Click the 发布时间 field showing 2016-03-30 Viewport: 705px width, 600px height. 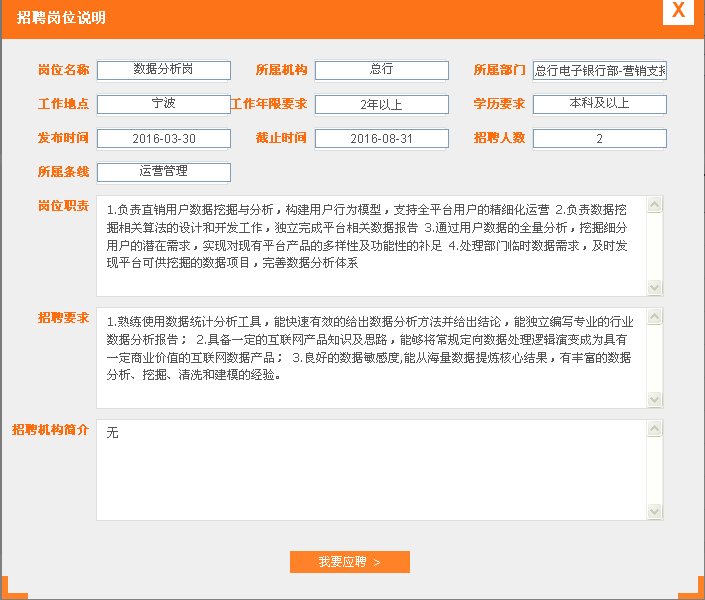pyautogui.click(x=164, y=138)
